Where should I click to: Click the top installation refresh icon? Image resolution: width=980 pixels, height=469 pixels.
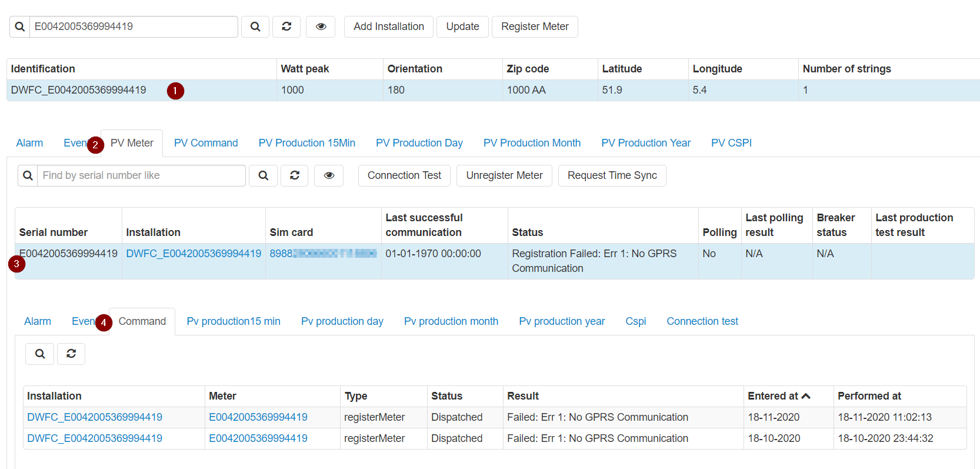pos(286,26)
